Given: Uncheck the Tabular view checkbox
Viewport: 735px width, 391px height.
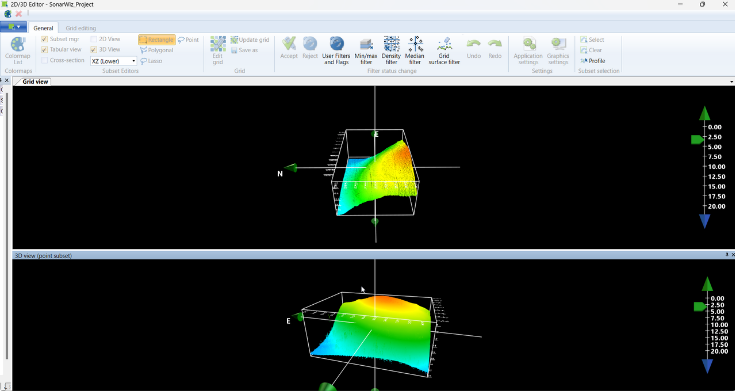Looking at the screenshot, I should click(x=45, y=50).
